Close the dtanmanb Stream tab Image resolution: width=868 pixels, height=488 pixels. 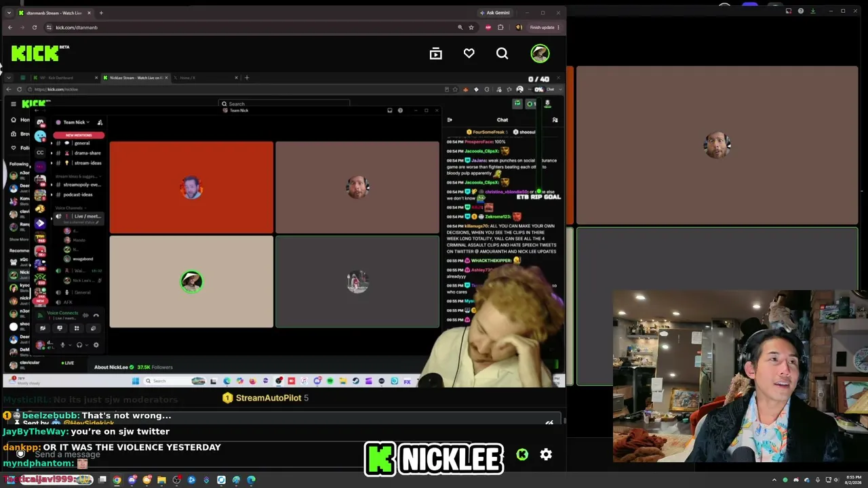click(x=89, y=13)
